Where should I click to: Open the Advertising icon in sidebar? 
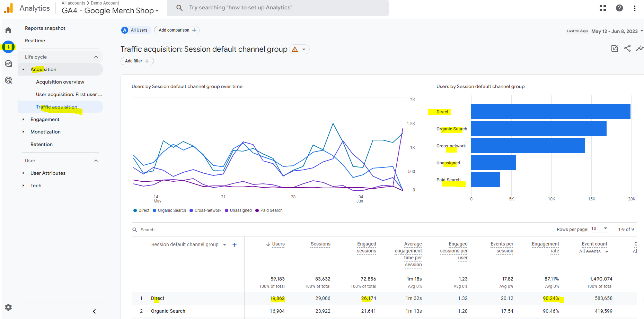(x=8, y=80)
